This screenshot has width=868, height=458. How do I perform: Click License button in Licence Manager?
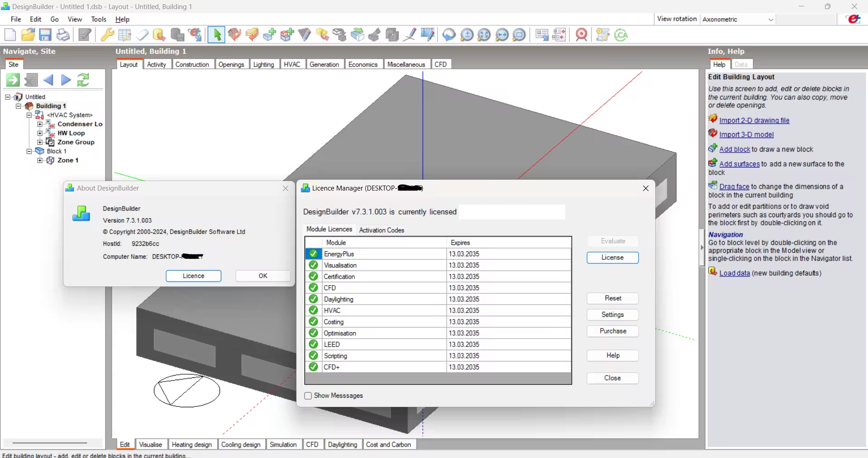pos(613,258)
